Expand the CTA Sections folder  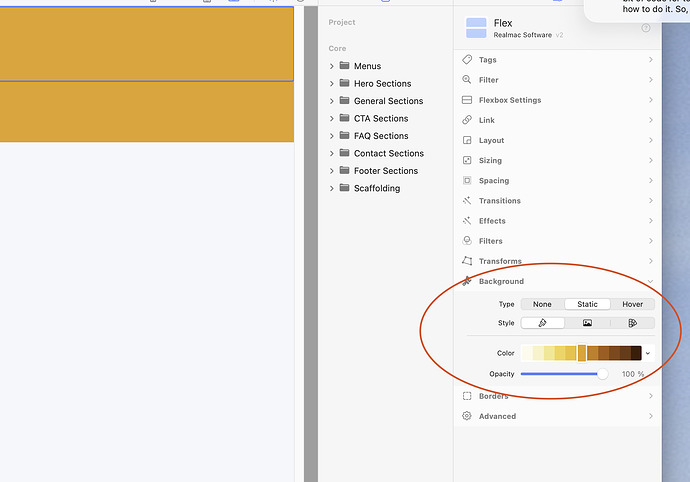332,118
